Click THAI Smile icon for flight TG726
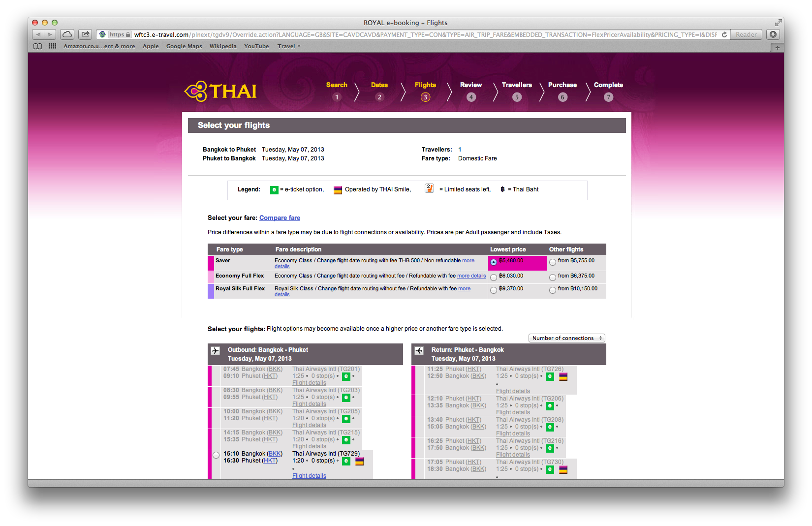Image resolution: width=812 pixels, height=526 pixels. click(x=563, y=377)
